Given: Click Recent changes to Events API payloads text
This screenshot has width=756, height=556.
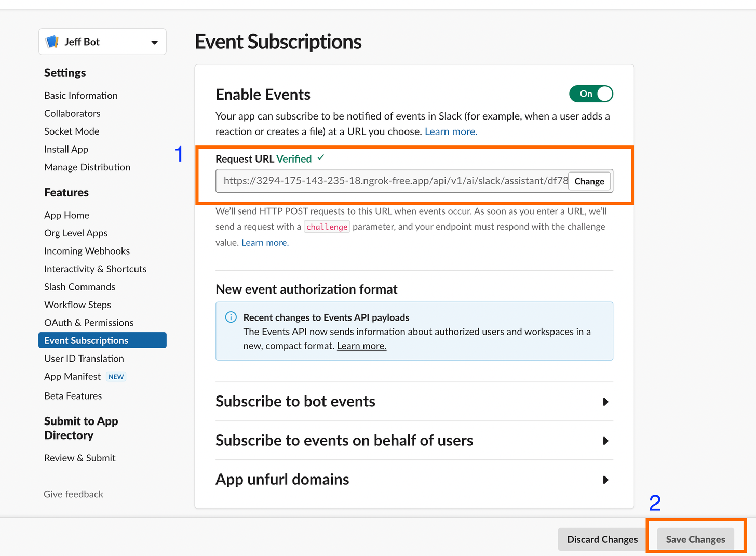Looking at the screenshot, I should coord(326,317).
